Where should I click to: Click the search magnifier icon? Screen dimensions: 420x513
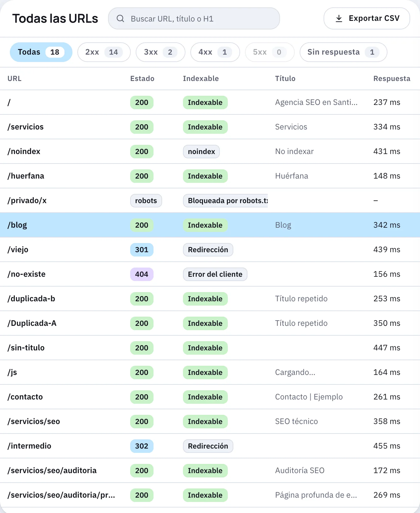120,19
